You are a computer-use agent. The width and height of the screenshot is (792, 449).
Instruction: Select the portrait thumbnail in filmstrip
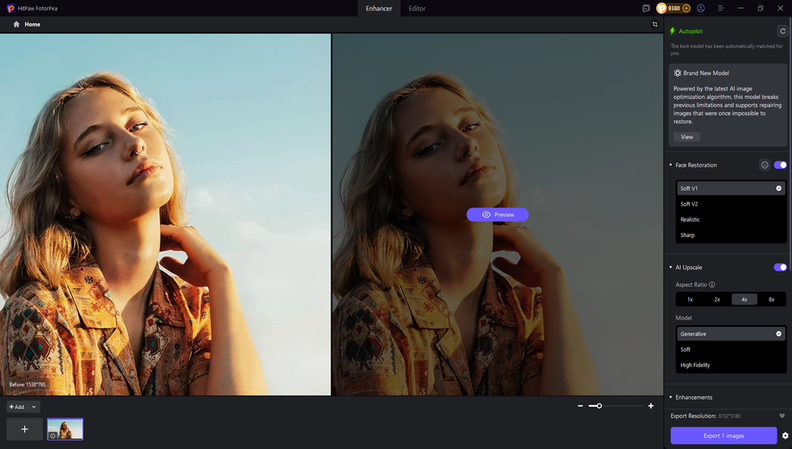[x=65, y=429]
